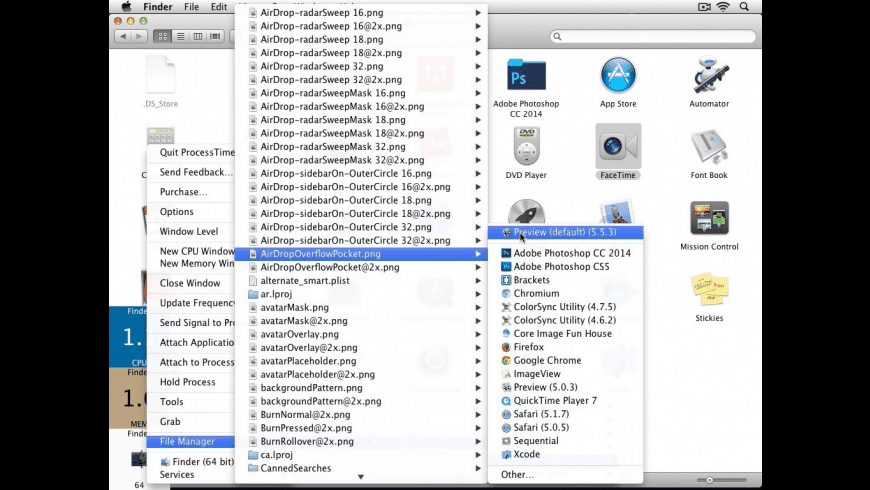Choose Purchase... menu entry
Screen dimensions: 870x490
coord(191,192)
